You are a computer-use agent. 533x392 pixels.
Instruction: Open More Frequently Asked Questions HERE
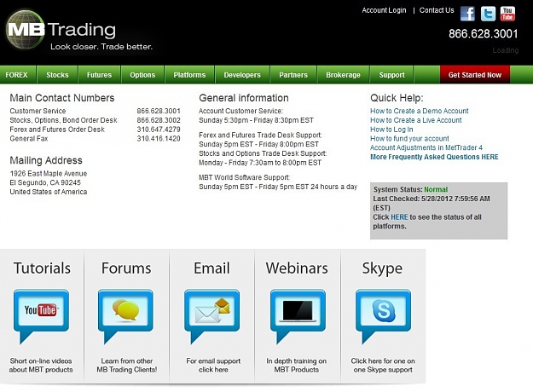[x=434, y=157]
